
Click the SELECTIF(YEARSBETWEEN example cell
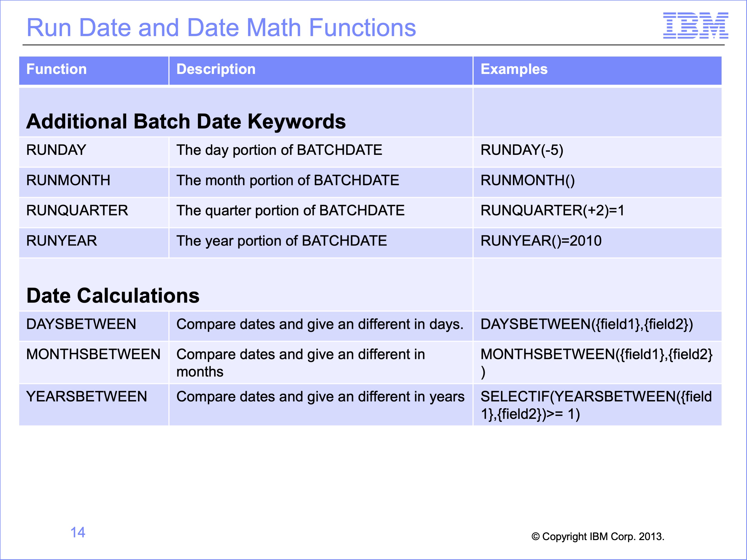(x=597, y=405)
